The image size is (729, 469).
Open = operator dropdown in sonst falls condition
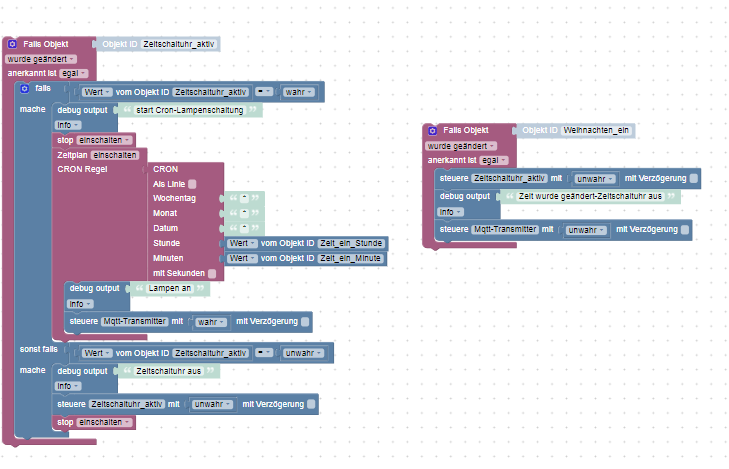pos(264,353)
